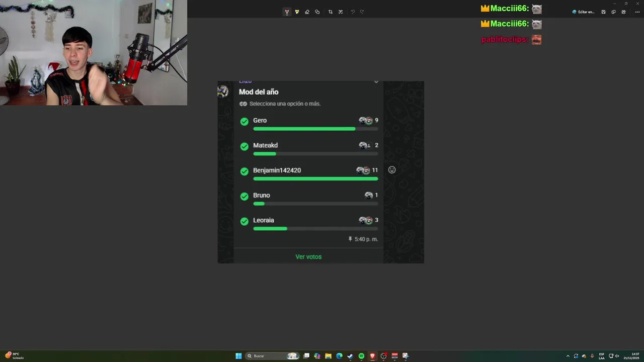Switch to Brave browser in the taskbar
This screenshot has height=362, width=644.
pos(372,356)
